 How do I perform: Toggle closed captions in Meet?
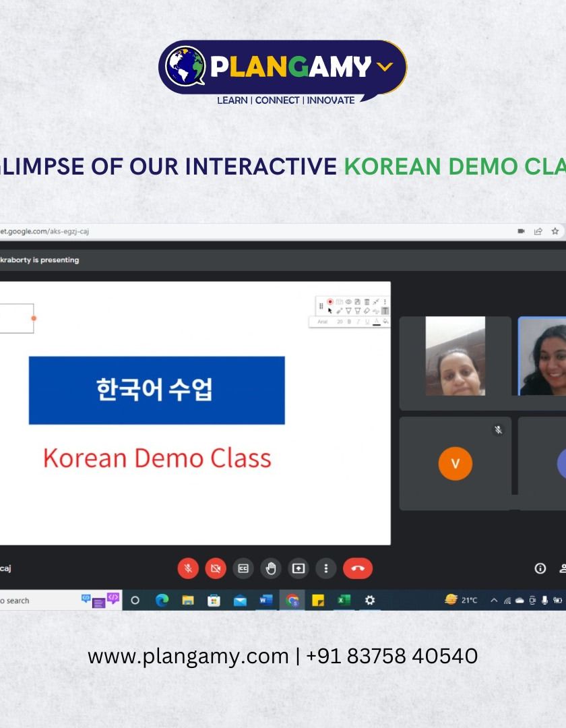point(243,568)
